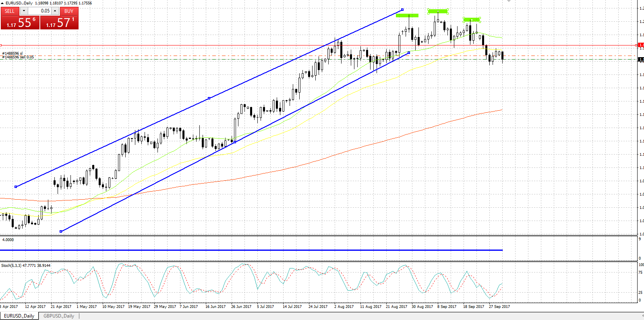Click the 12 Apr 2017 date label

click(x=35, y=306)
